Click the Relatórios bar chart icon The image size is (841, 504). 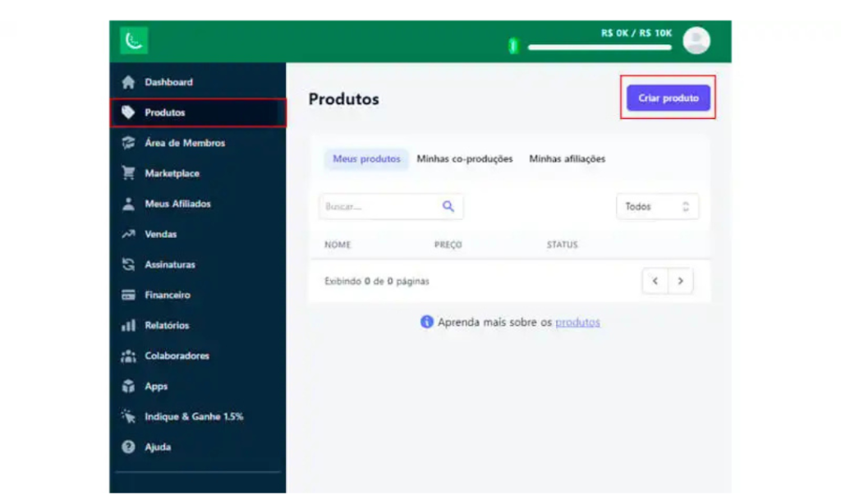[128, 325]
